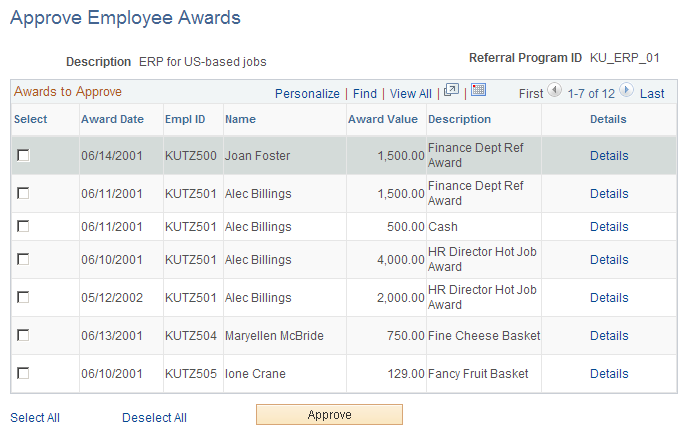Go to First page link
693x436 pixels.
point(531,94)
